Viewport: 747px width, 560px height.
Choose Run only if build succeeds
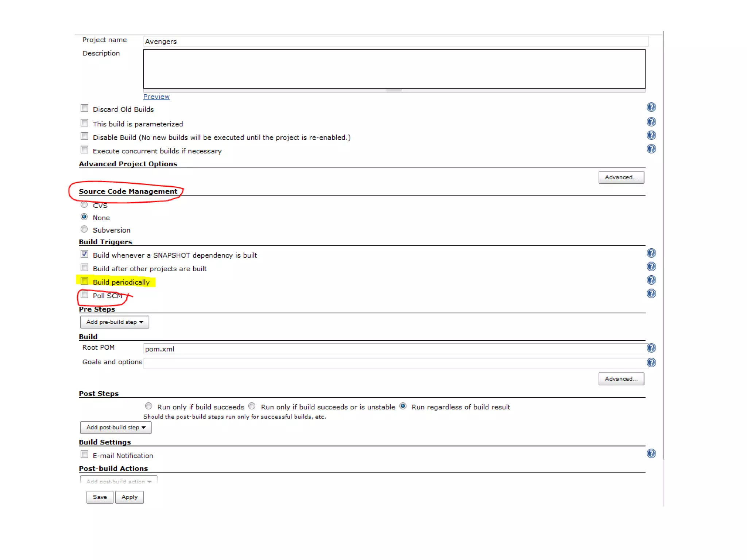point(148,406)
